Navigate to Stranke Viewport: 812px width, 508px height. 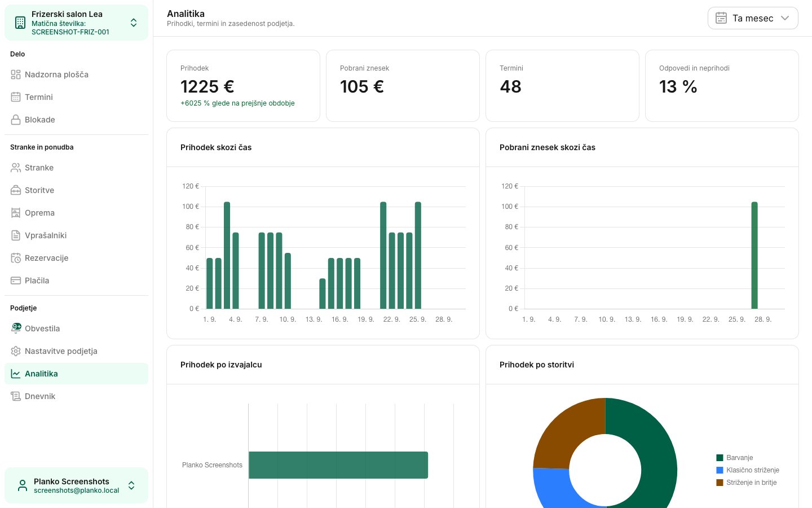pos(77,168)
